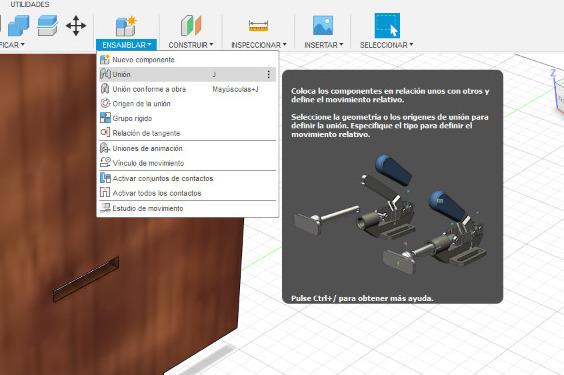Choose Activar conjuntos de contactos

(187, 178)
